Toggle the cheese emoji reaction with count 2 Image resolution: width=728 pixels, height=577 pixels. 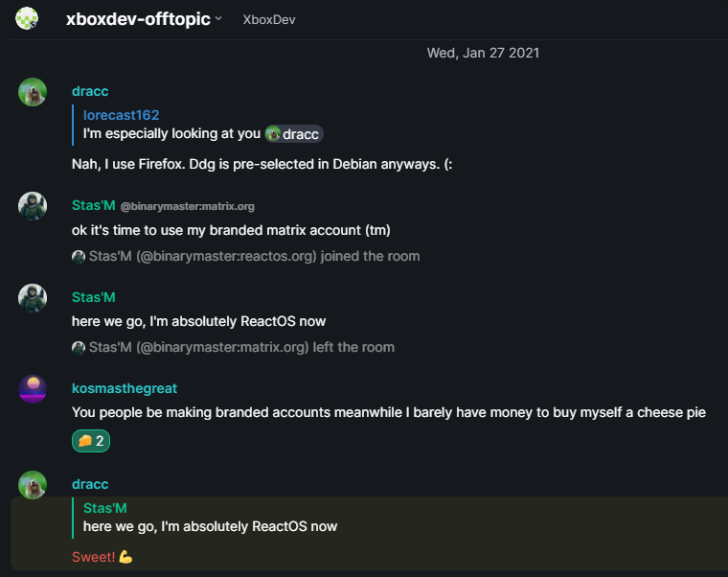[91, 441]
